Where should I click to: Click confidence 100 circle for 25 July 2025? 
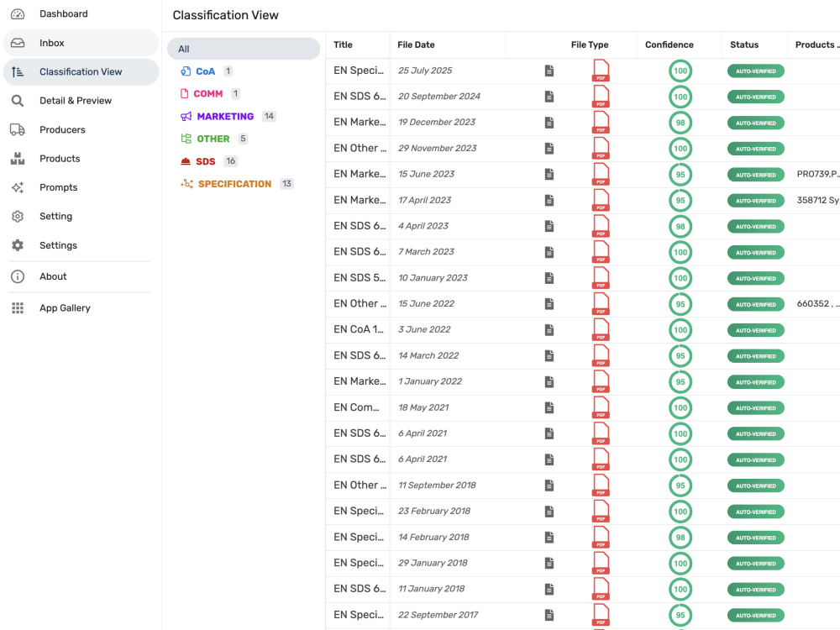[680, 71]
